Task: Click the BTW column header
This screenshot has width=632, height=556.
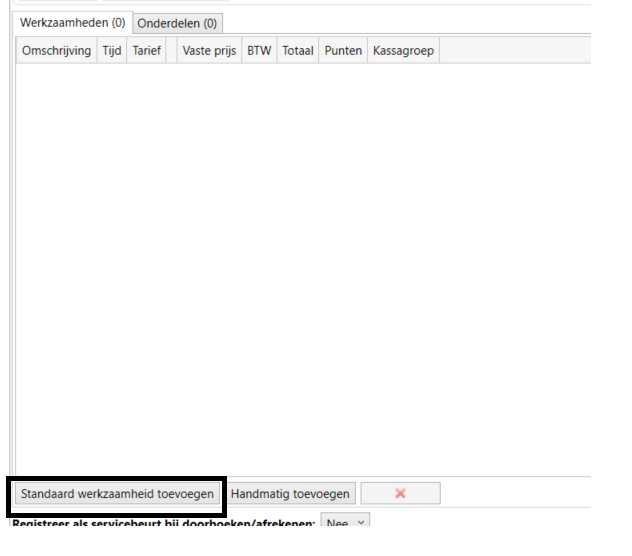Action: pyautogui.click(x=259, y=51)
